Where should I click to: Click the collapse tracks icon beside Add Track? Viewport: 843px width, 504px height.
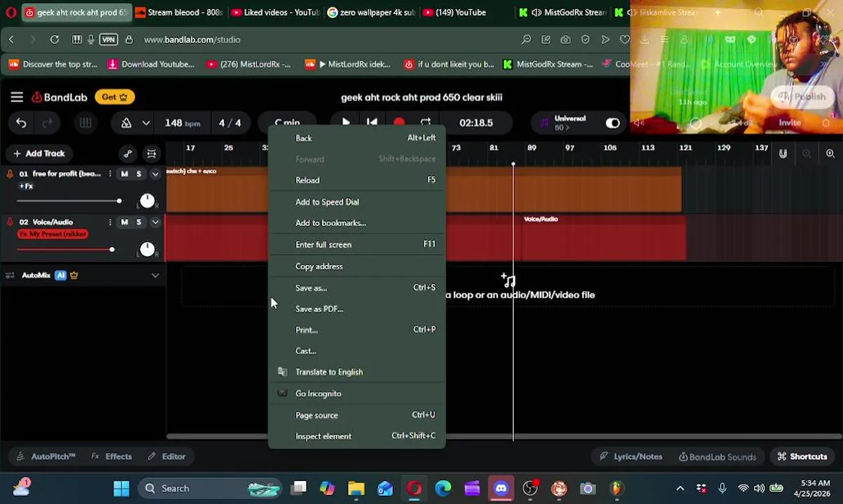151,153
